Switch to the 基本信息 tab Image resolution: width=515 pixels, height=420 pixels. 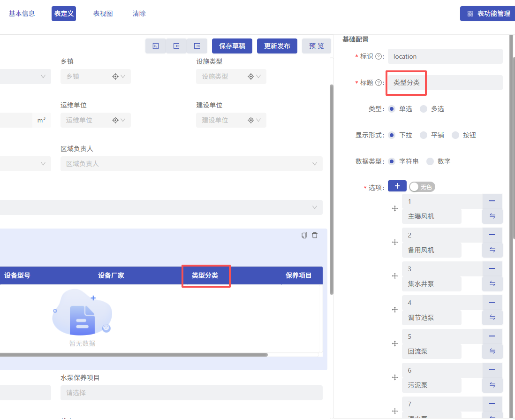[22, 13]
